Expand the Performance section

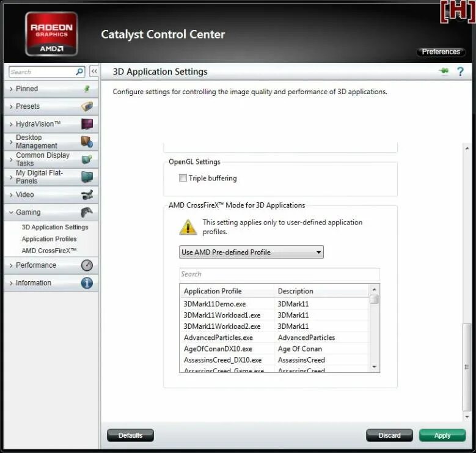[51, 265]
